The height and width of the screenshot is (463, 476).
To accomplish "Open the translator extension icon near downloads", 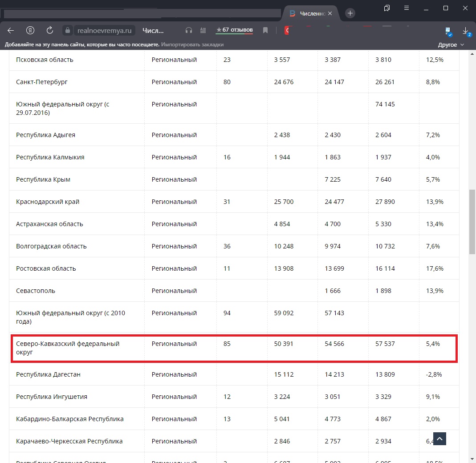I will point(448,31).
